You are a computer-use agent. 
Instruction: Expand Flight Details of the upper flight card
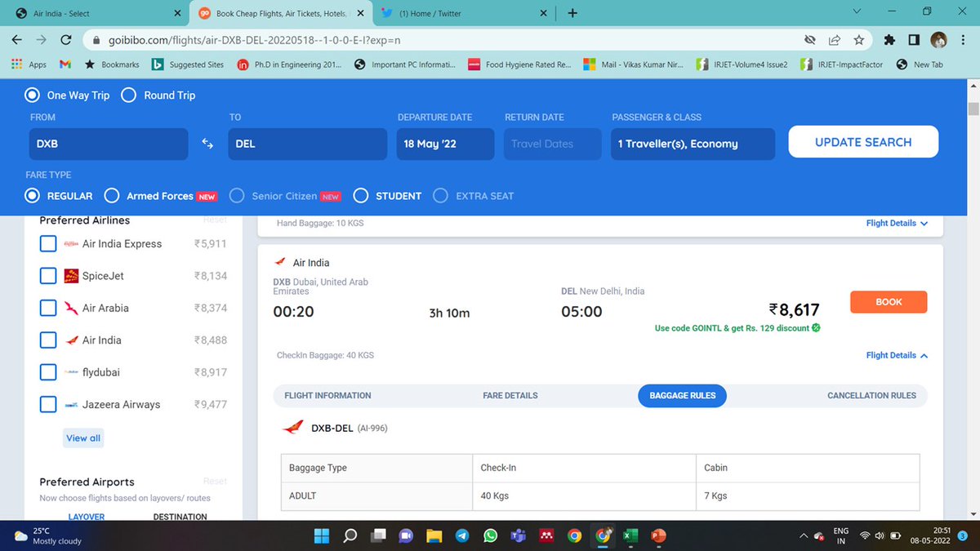pos(897,223)
